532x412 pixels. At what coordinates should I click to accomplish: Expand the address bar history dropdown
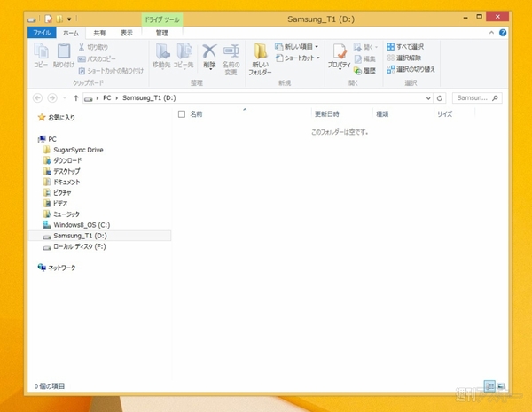[x=428, y=98]
